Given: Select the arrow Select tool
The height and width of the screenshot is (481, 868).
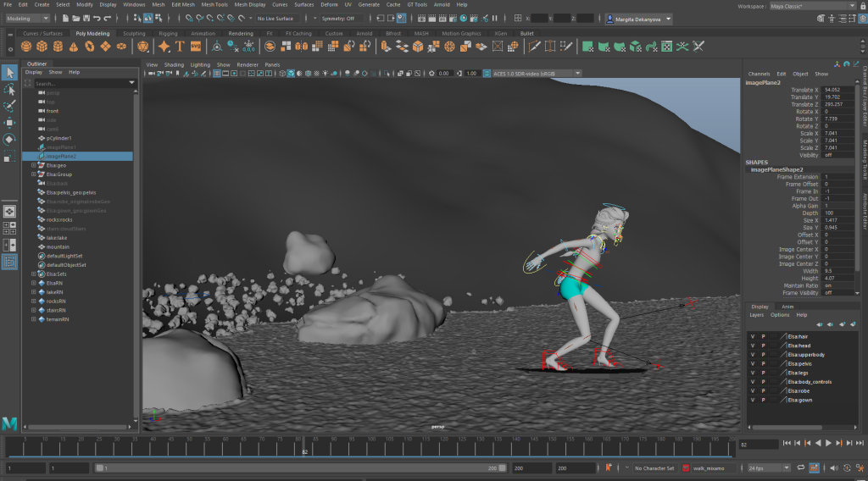Looking at the screenshot, I should [9, 73].
